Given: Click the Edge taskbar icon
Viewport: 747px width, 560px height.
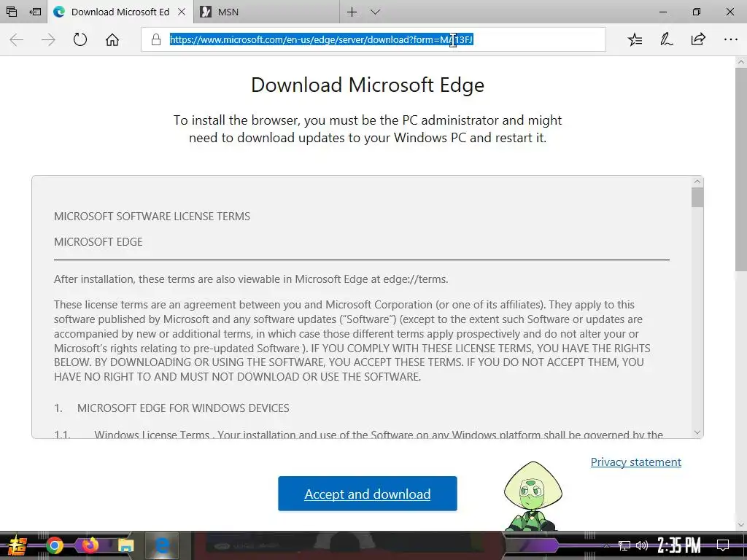Looking at the screenshot, I should [x=162, y=545].
